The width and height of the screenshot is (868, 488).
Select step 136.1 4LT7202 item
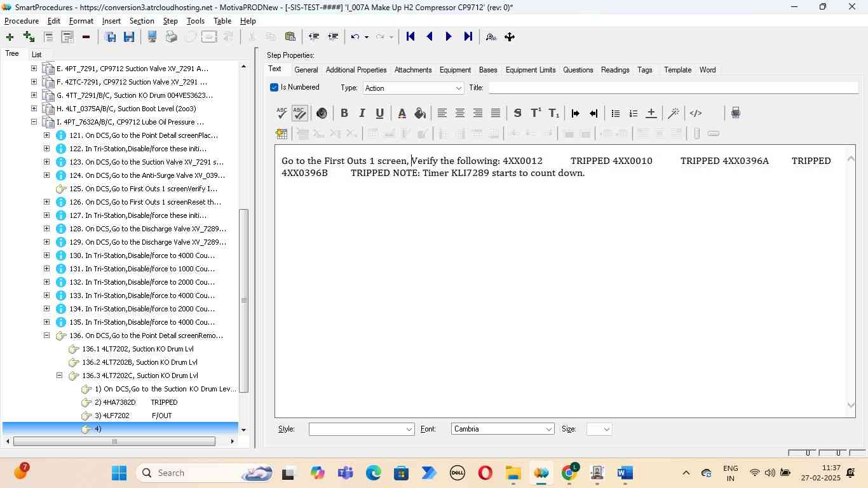pyautogui.click(x=138, y=349)
